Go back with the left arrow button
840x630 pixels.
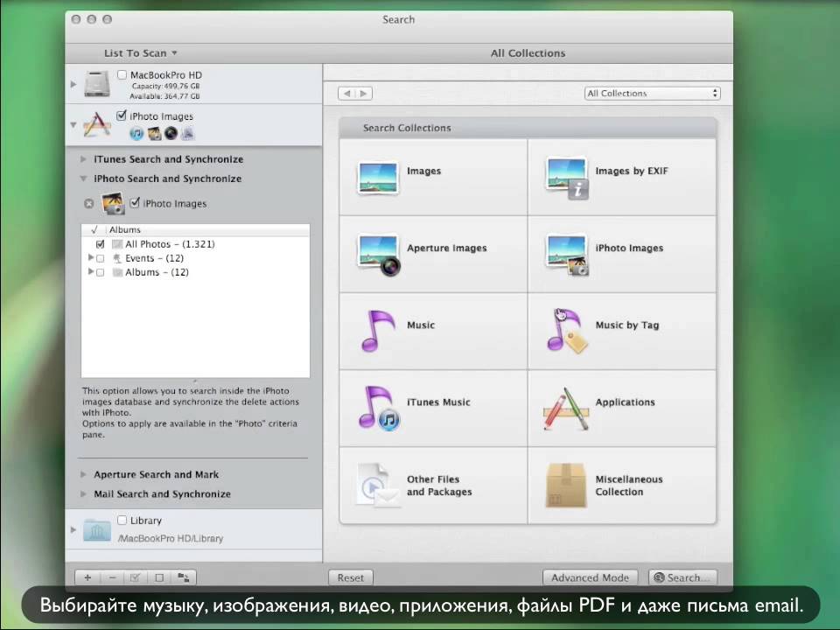(x=346, y=94)
